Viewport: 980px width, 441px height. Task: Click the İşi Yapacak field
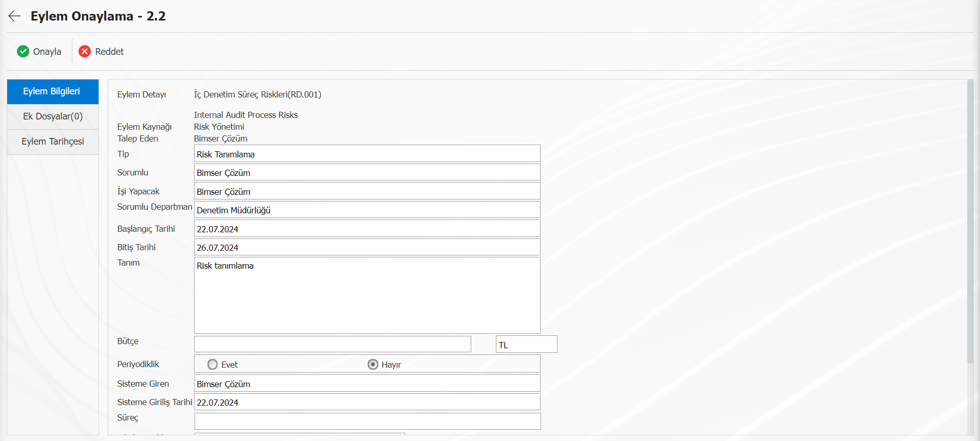(x=367, y=191)
